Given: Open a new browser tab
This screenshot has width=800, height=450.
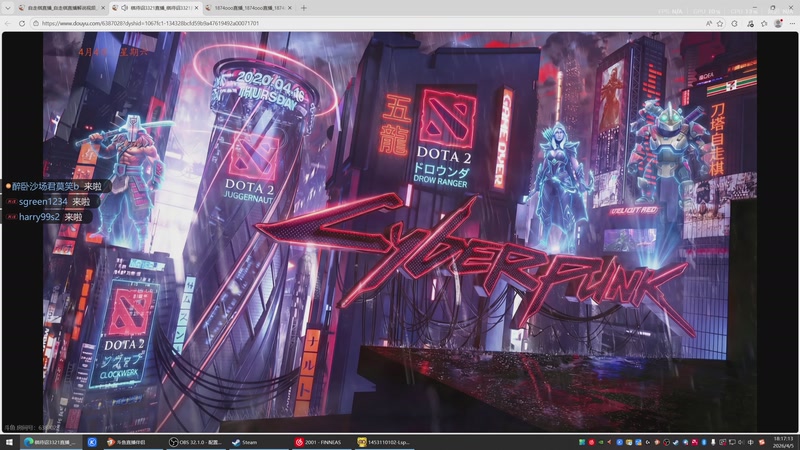Looking at the screenshot, I should (x=304, y=8).
